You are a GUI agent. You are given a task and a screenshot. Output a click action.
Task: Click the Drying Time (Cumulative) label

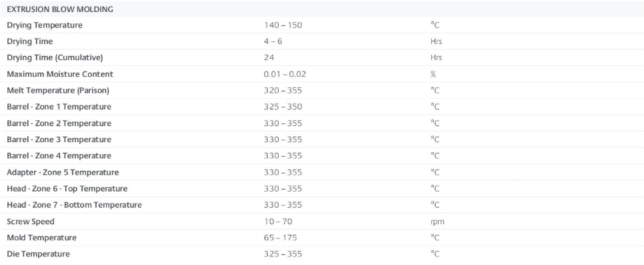tap(55, 57)
